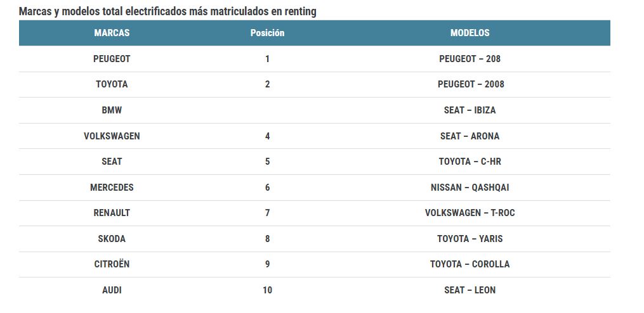Select the RENAULT brand cell
This screenshot has width=644, height=313.
point(112,213)
